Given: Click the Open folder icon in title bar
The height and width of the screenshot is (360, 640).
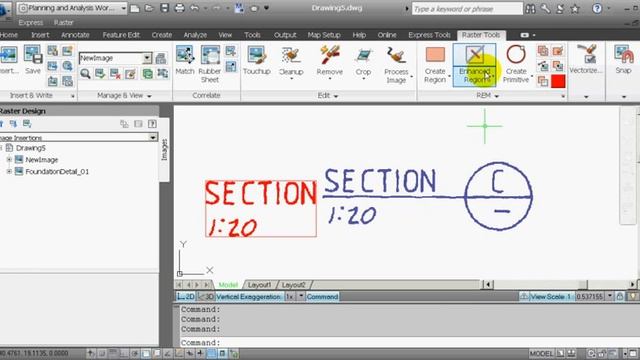Looking at the screenshot, I should 149,8.
